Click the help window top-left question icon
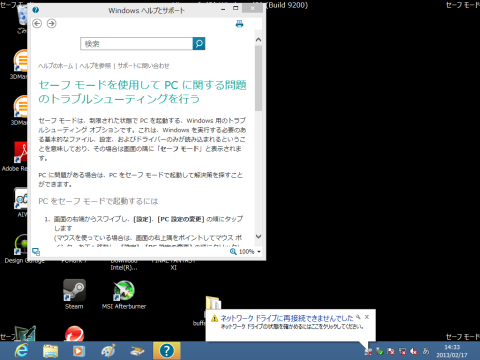Screen dimensions: 480x360 point(36,10)
